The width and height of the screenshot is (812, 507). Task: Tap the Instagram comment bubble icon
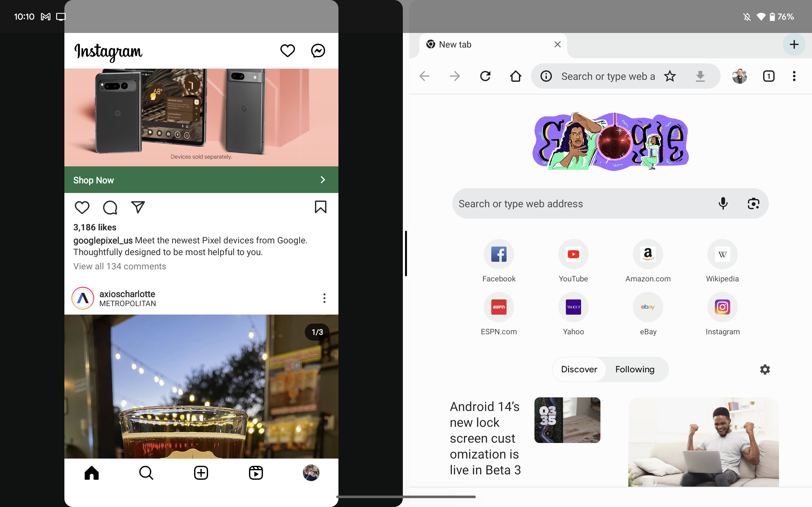click(x=110, y=207)
